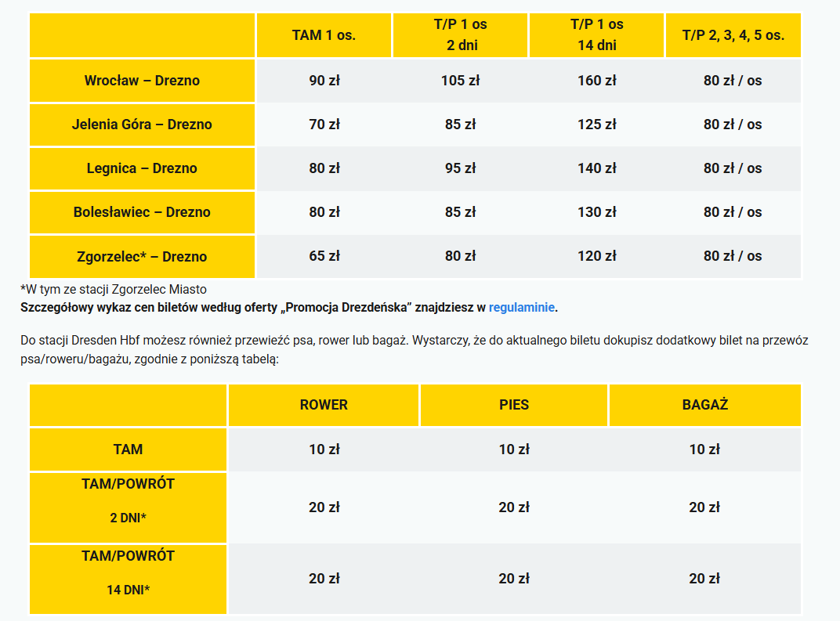
Task: Open the regulaminie link
Action: pos(522,307)
